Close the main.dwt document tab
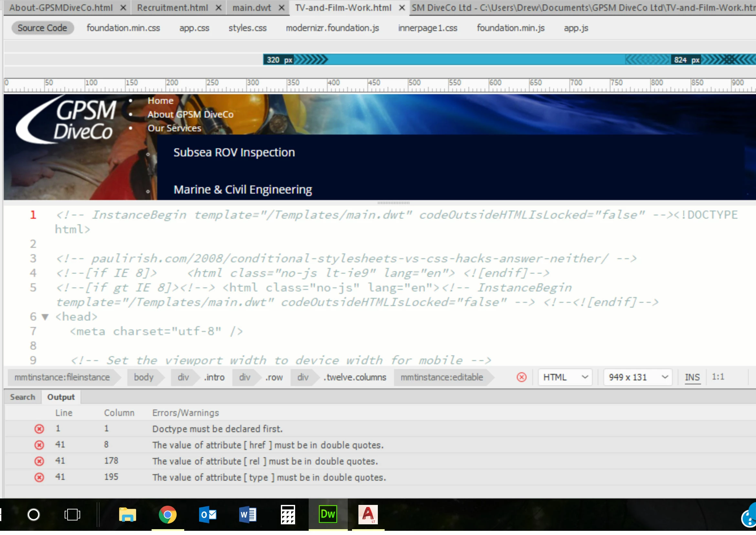 click(282, 7)
